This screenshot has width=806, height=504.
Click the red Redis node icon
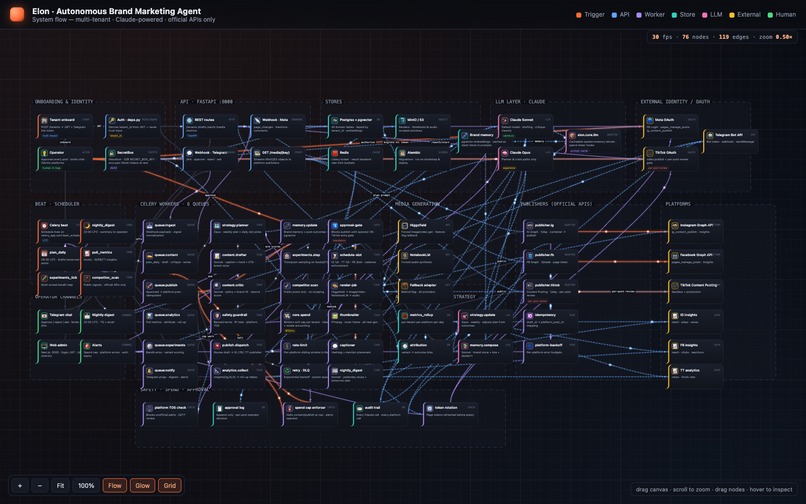[x=335, y=153]
